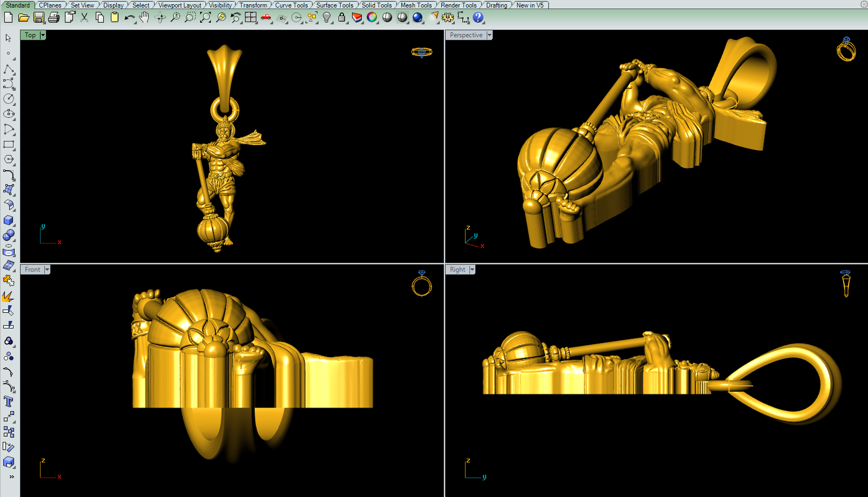The width and height of the screenshot is (868, 497).
Task: Show more tools with the double-chevron
Action: pyautogui.click(x=11, y=477)
